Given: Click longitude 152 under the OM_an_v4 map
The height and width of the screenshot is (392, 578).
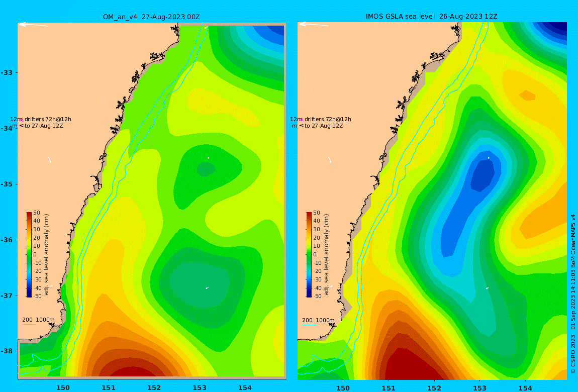Looking at the screenshot, I should click(x=154, y=387).
